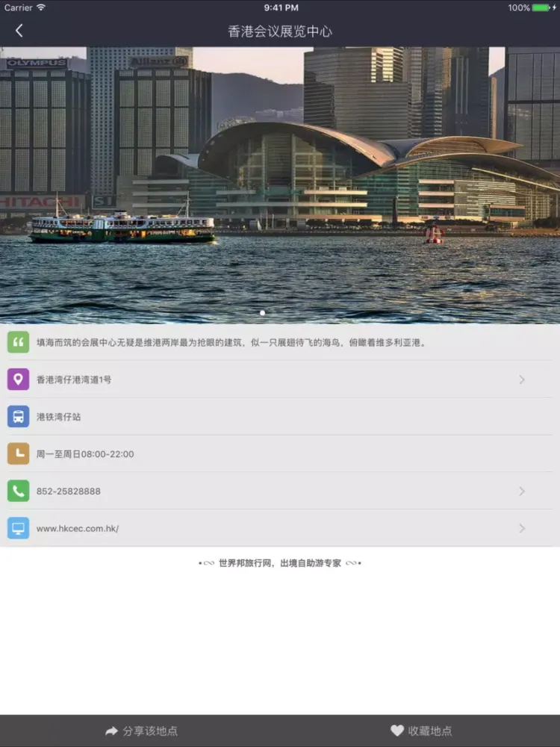
Task: Tap the description text about 会展中心
Action: pos(231,343)
